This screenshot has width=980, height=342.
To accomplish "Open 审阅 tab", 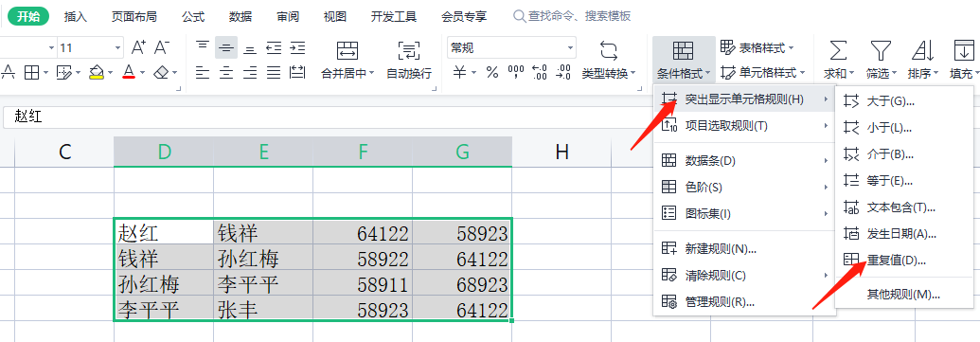I will click(288, 17).
